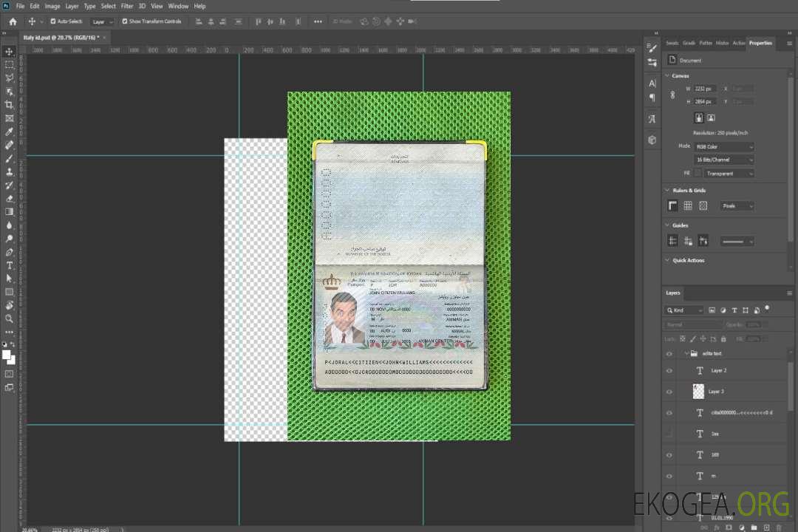Image resolution: width=798 pixels, height=532 pixels.
Task: Select the Eraser tool
Action: tap(9, 199)
